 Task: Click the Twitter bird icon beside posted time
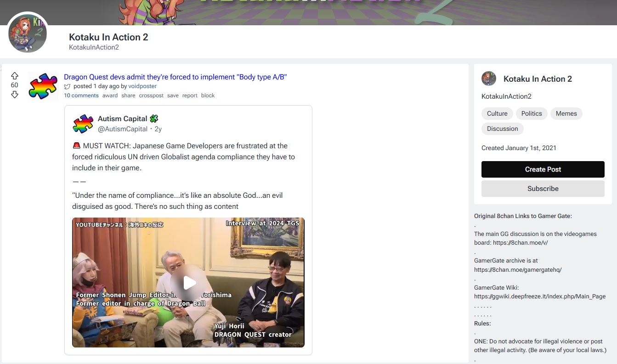[68, 86]
